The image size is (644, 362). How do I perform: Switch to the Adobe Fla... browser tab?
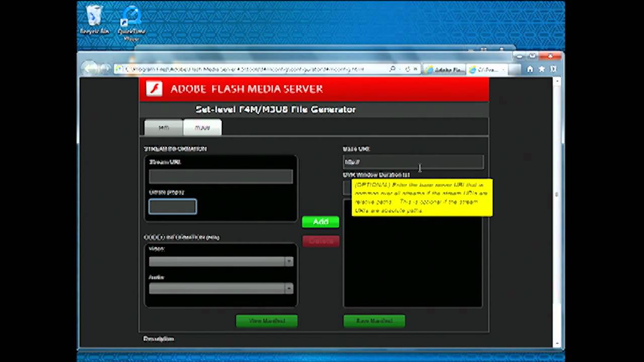click(444, 69)
